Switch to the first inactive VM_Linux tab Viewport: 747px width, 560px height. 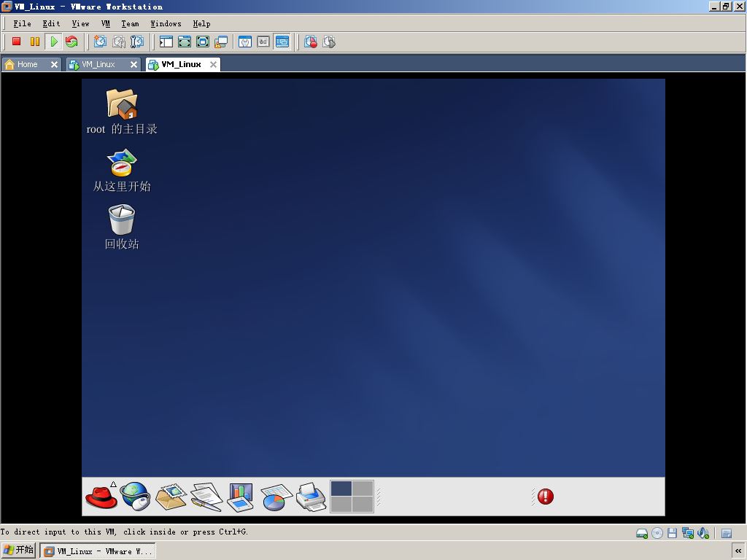pyautogui.click(x=98, y=64)
